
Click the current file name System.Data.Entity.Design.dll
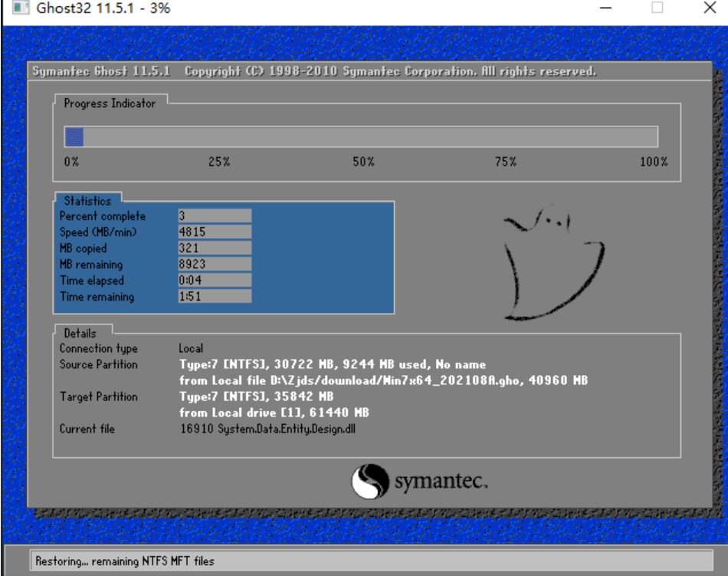(x=267, y=429)
